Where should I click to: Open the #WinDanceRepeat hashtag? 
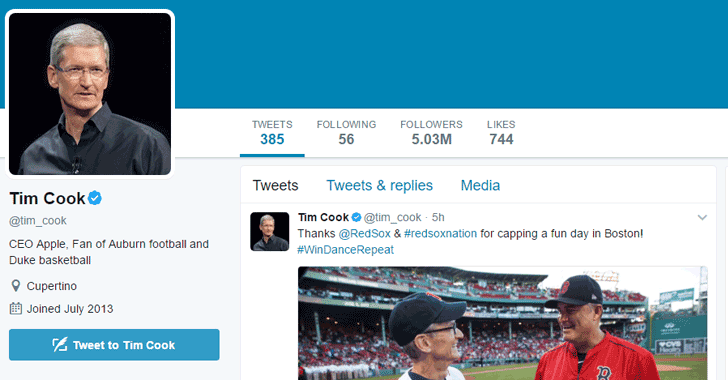[345, 249]
